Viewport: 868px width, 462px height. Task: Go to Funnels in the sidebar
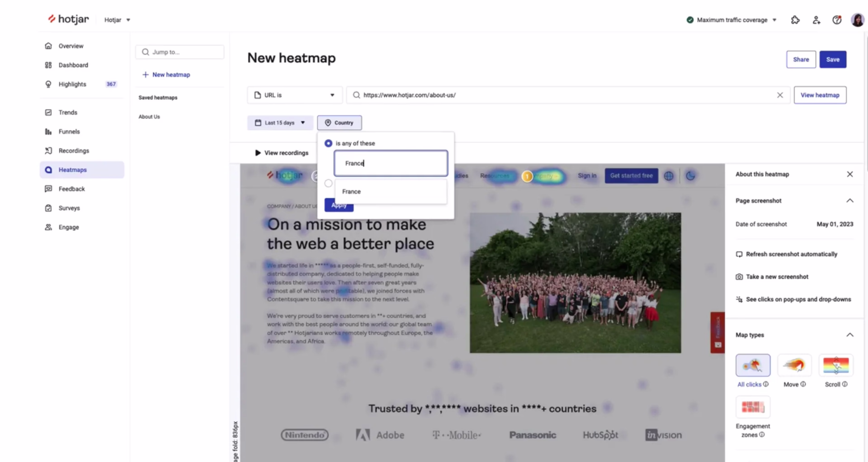coord(69,131)
